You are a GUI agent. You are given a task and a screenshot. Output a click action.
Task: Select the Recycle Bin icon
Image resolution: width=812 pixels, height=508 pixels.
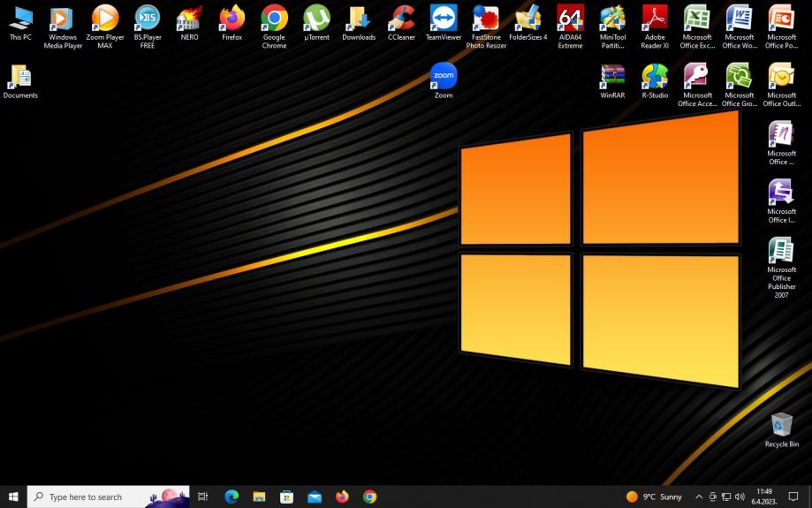[781, 426]
